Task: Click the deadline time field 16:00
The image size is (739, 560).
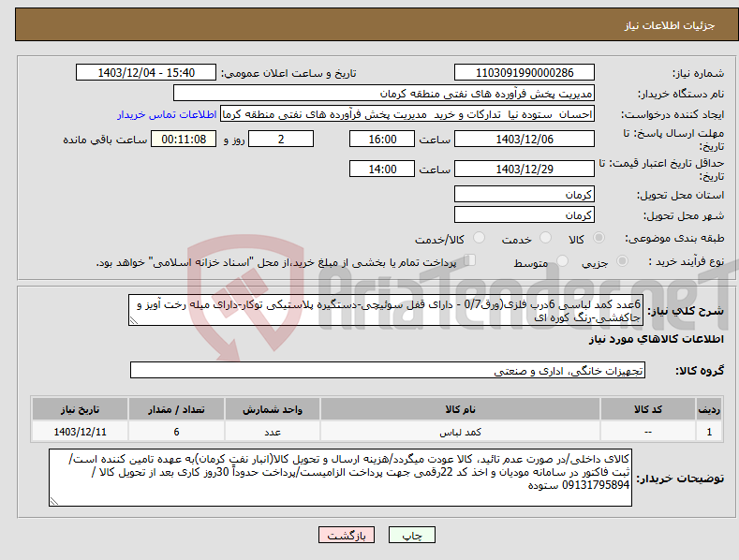Action: tap(382, 139)
